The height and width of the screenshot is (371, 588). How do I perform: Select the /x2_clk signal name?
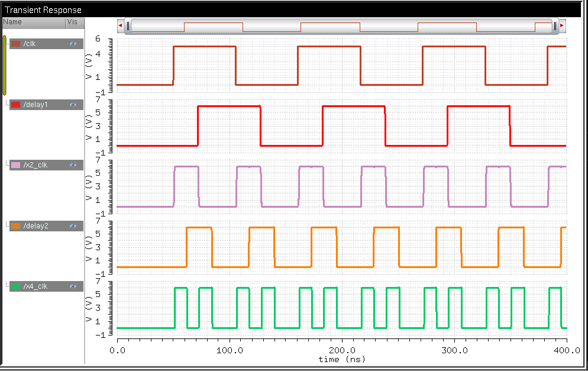point(35,165)
